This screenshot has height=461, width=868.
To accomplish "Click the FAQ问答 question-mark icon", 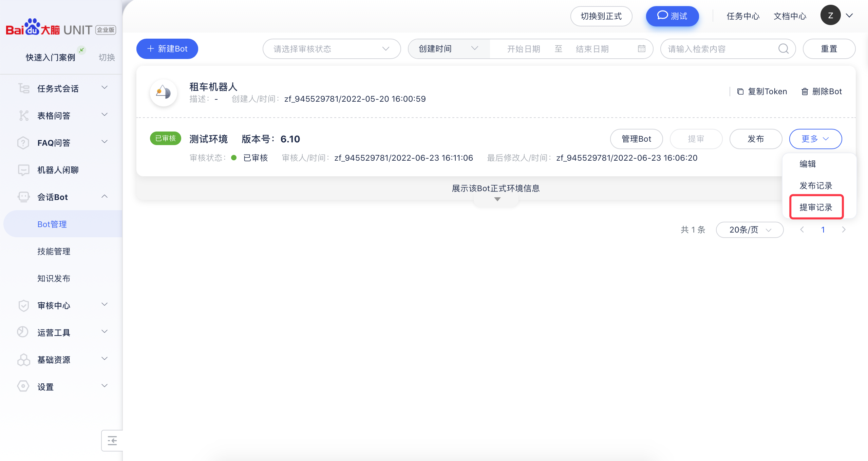I will pos(23,143).
